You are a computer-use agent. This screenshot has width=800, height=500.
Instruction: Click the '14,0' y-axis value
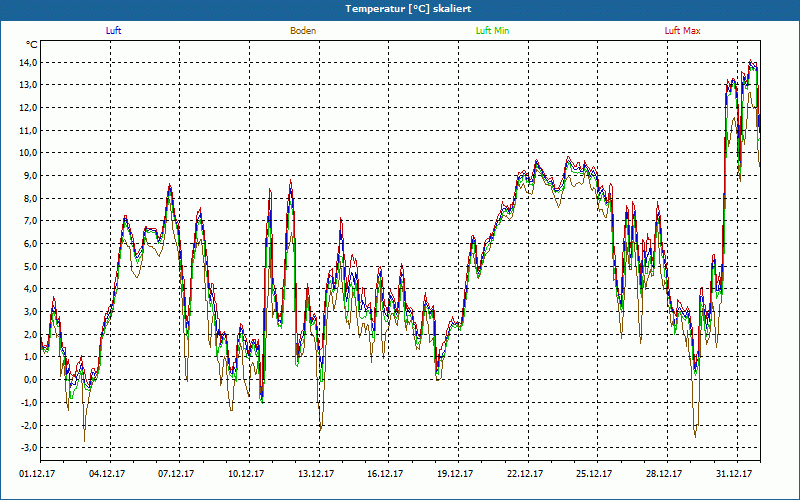tap(28, 62)
